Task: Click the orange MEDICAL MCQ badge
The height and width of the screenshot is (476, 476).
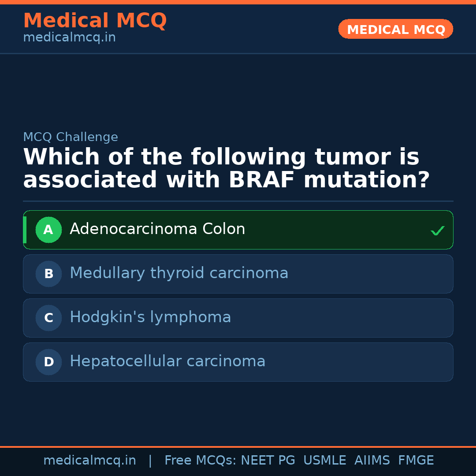Action: (395, 30)
